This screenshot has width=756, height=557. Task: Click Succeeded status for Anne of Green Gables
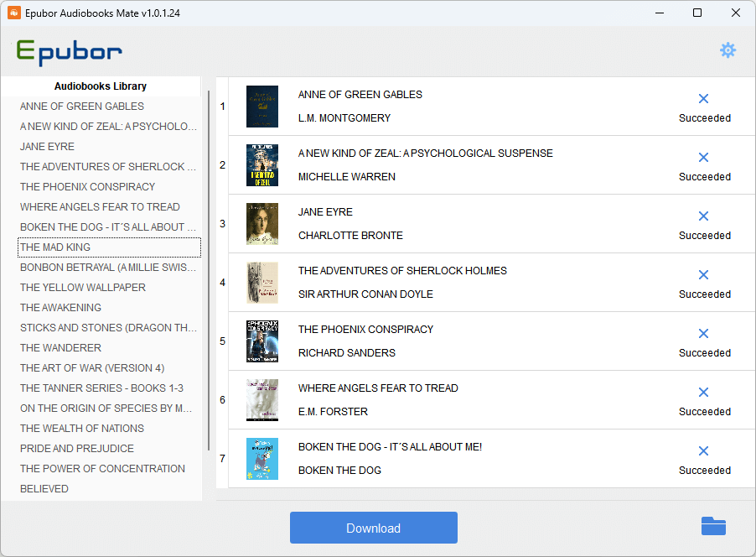click(x=704, y=118)
